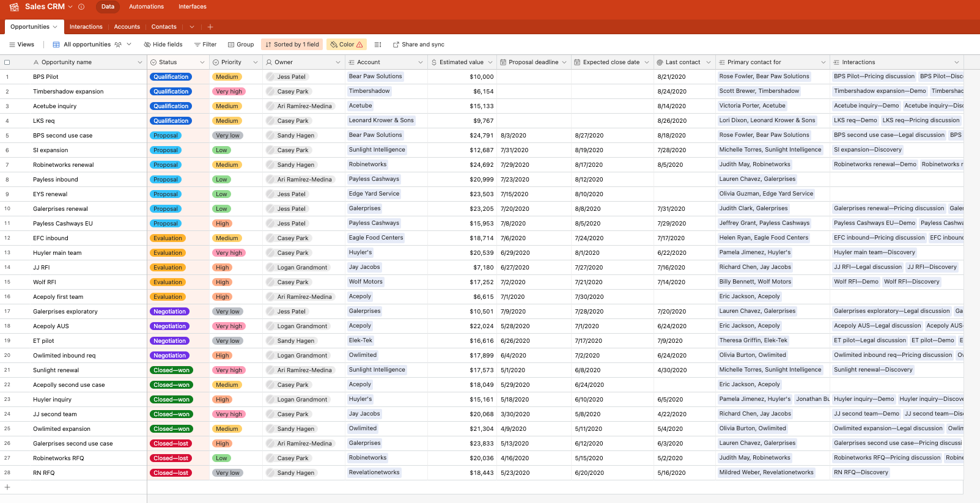This screenshot has width=980, height=503.
Task: Click the Filter lines icon
Action: click(197, 45)
